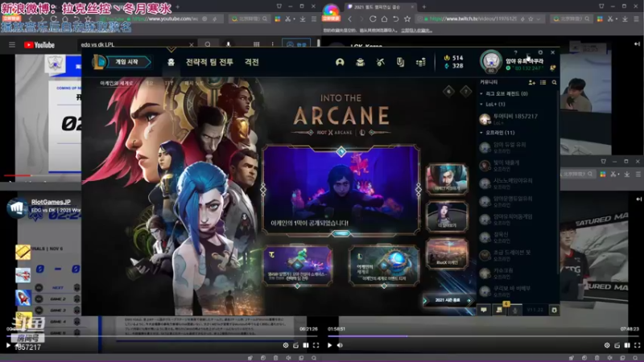Play the right Twitch video
644x362 pixels.
tap(329, 345)
